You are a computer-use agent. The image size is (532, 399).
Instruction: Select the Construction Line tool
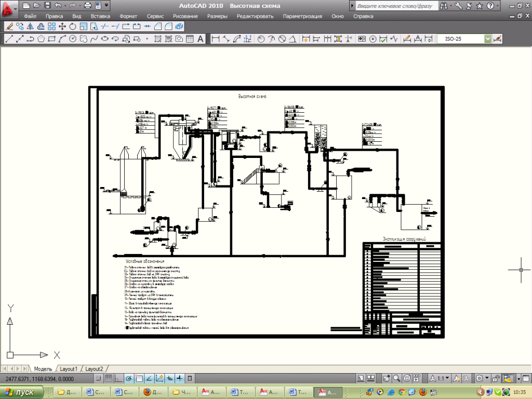click(20, 39)
